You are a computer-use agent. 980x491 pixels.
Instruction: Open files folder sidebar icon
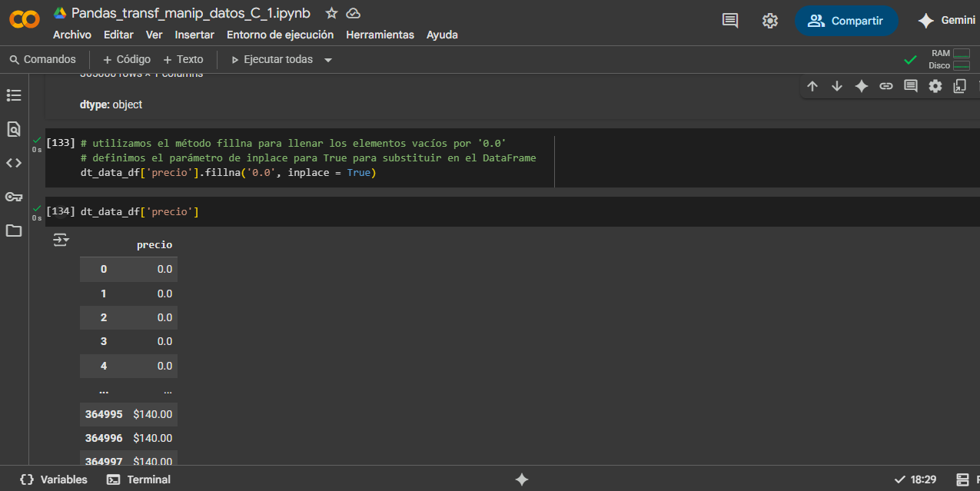click(x=14, y=231)
